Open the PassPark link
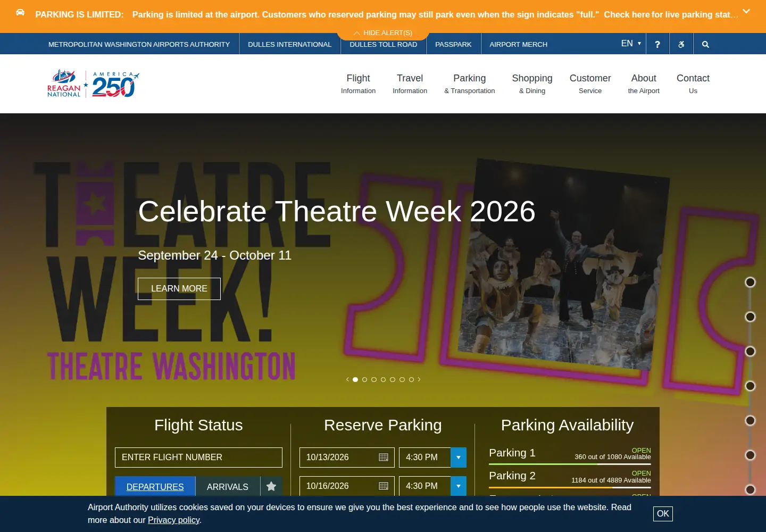The image size is (766, 532). [453, 45]
